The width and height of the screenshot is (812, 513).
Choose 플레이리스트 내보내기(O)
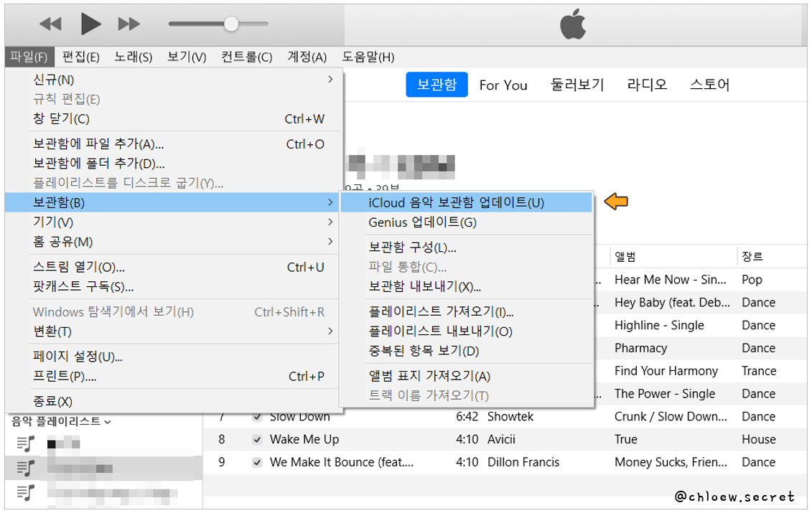point(466,331)
